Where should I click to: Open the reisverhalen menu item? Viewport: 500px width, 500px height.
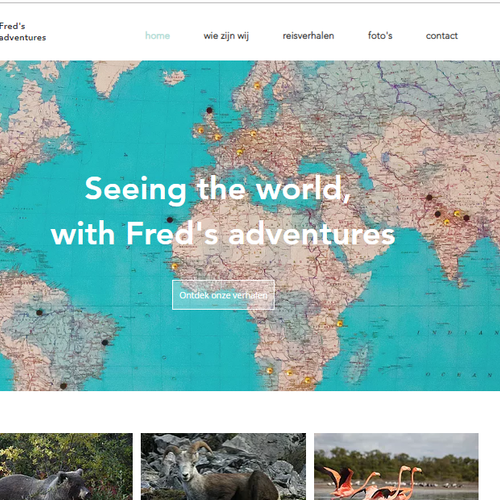point(308,36)
